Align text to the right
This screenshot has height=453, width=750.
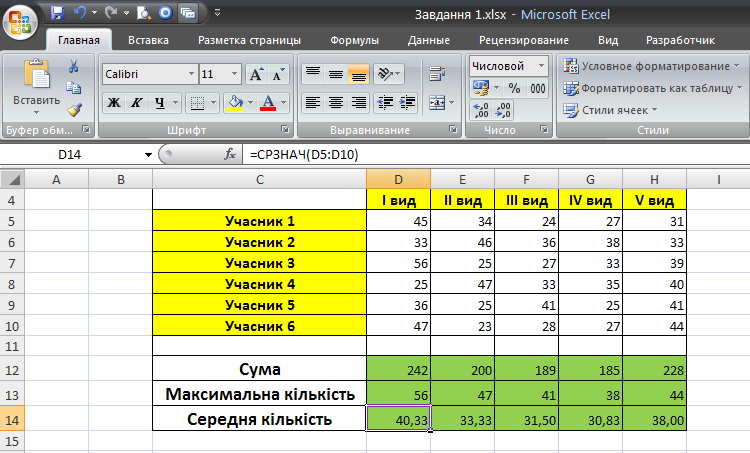click(359, 102)
